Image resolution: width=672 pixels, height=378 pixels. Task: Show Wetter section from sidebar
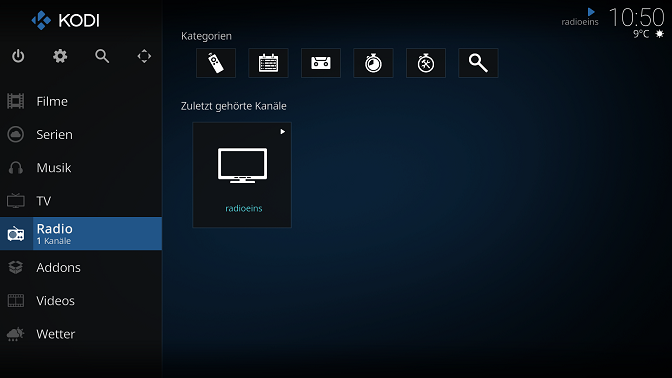pyautogui.click(x=81, y=334)
